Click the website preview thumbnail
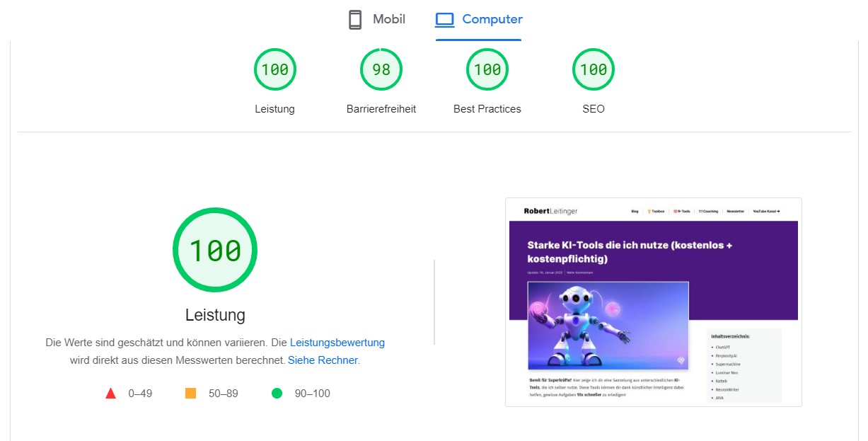This screenshot has width=868, height=441. click(653, 302)
